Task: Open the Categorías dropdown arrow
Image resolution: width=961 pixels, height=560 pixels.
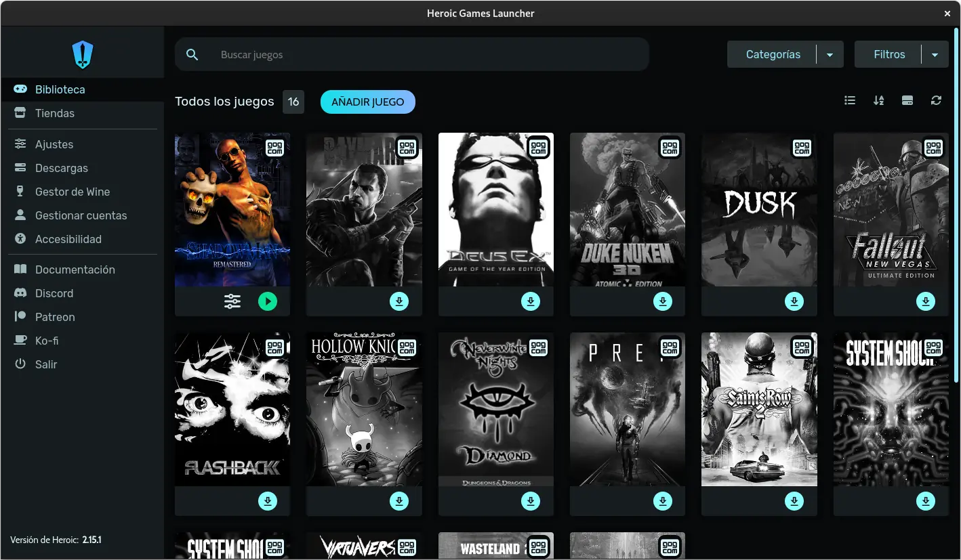Action: 830,55
